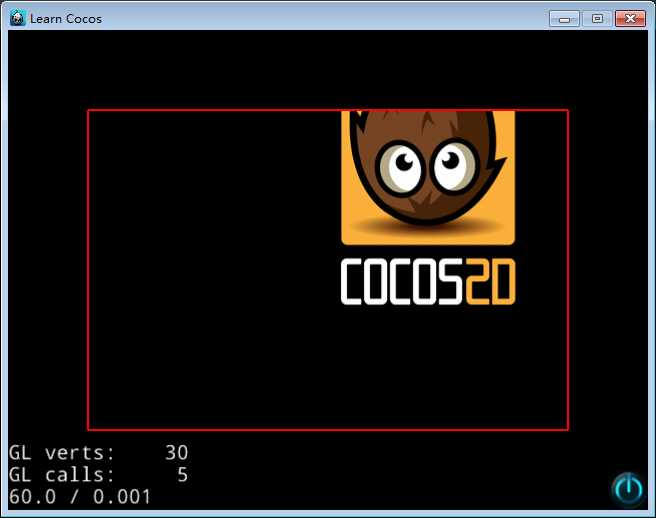Click the Learn Cocos app icon in title bar
Image resolution: width=656 pixels, height=518 pixels.
(18, 18)
